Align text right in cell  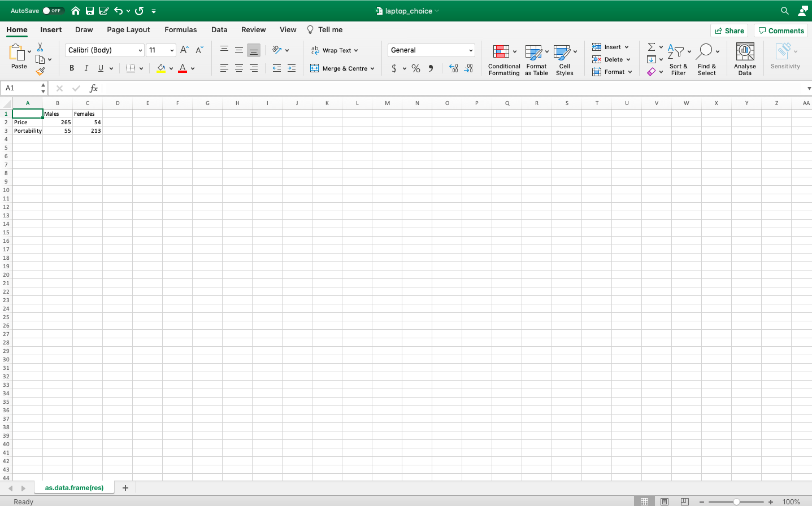click(254, 68)
